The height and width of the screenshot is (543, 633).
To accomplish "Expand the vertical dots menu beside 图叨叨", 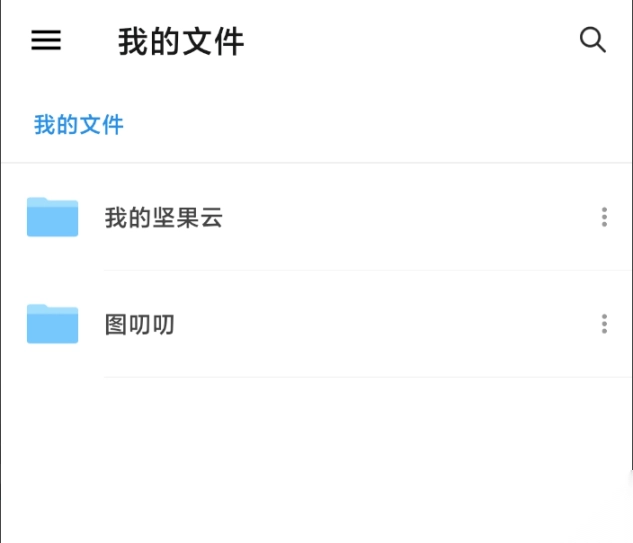I will click(x=604, y=324).
